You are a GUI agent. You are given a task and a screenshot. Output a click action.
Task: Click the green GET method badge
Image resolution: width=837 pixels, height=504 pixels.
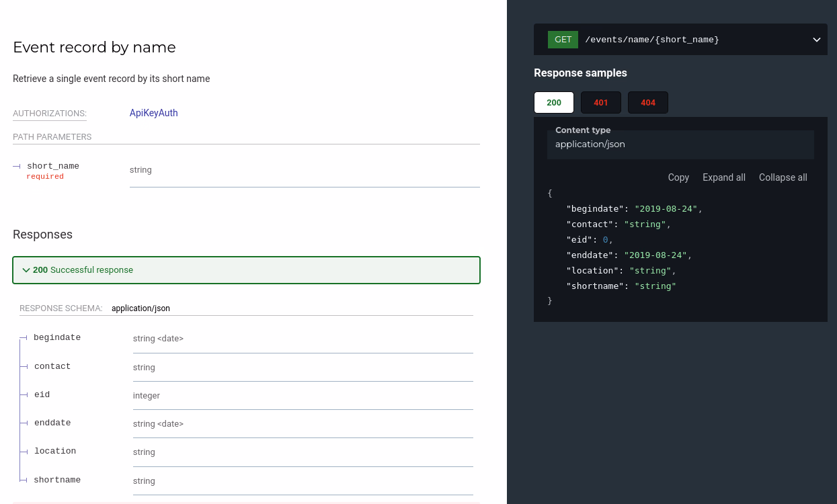pos(563,40)
